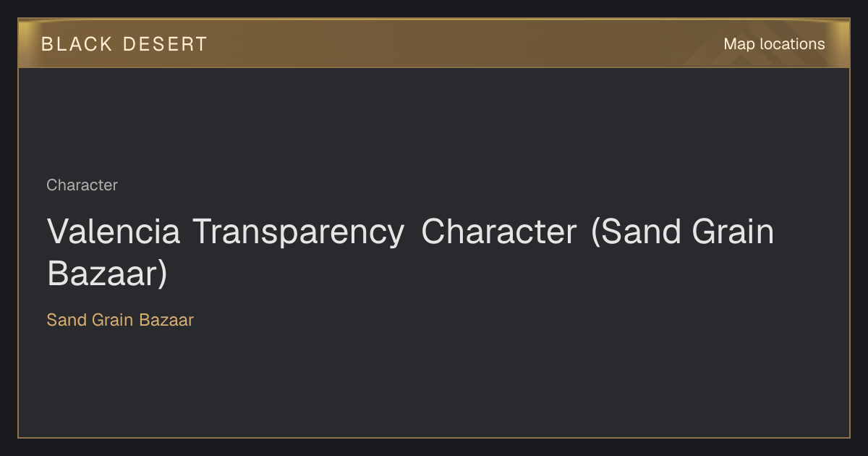
Task: Open the Map locations link
Action: click(774, 44)
